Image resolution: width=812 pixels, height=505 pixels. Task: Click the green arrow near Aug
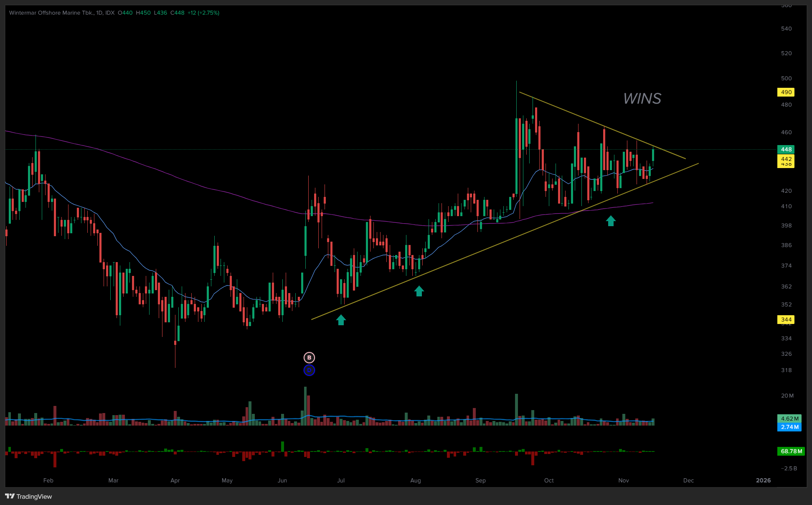click(419, 291)
